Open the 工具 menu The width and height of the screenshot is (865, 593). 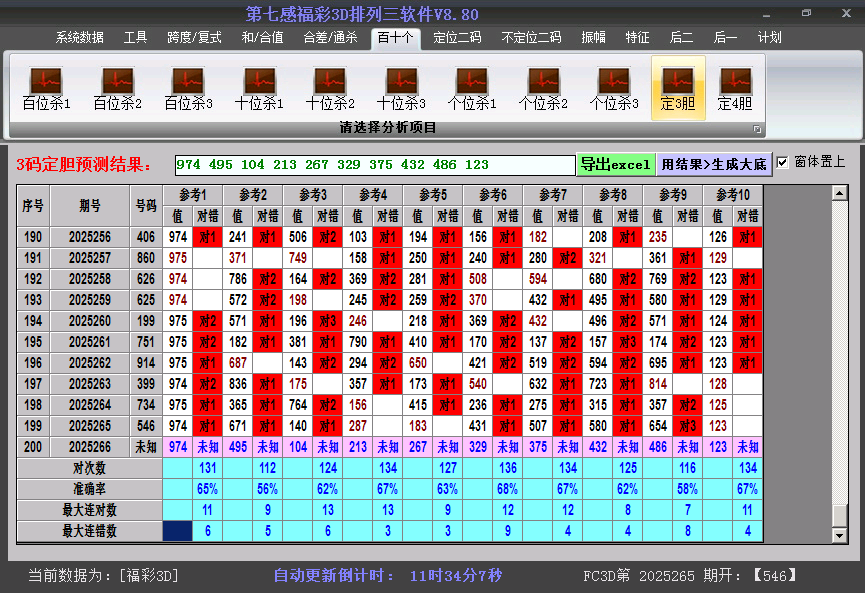(x=135, y=37)
